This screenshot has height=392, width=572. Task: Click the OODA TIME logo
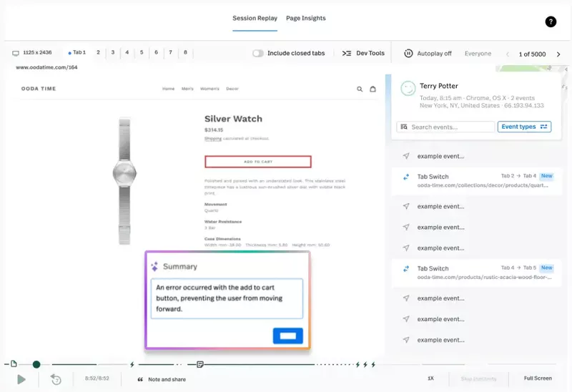coord(39,89)
